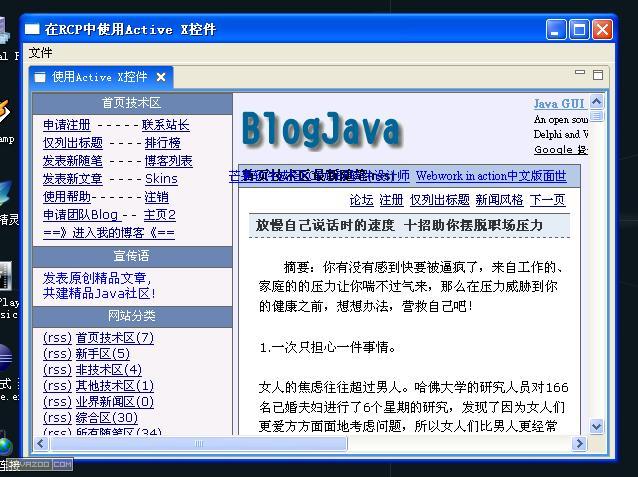The image size is (638, 477).
Task: Open the Google link under Java GUI
Action: (561, 149)
